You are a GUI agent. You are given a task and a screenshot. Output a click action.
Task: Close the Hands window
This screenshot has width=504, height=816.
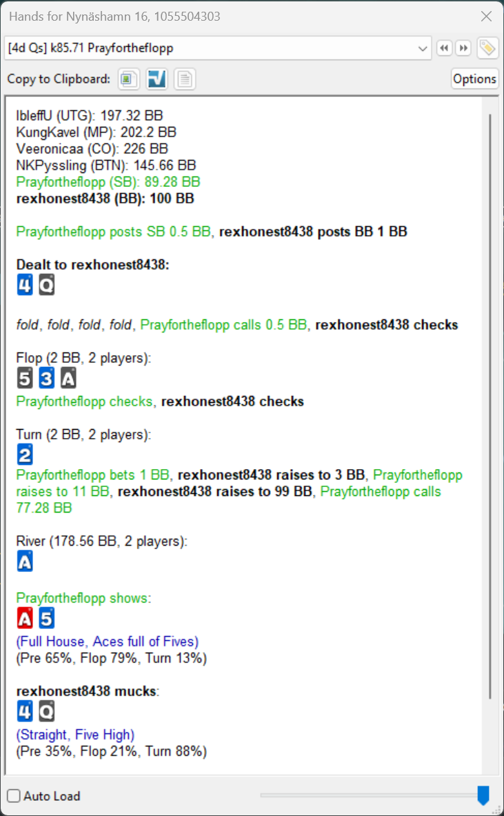(486, 17)
